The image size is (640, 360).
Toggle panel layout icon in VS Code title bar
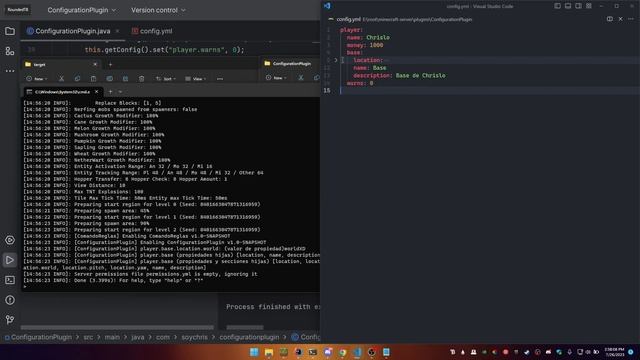tap(568, 6)
